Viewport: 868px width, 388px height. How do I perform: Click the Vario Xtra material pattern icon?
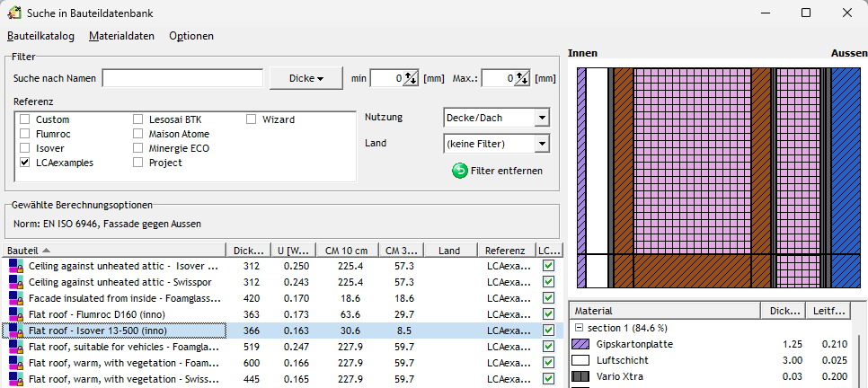(580, 375)
